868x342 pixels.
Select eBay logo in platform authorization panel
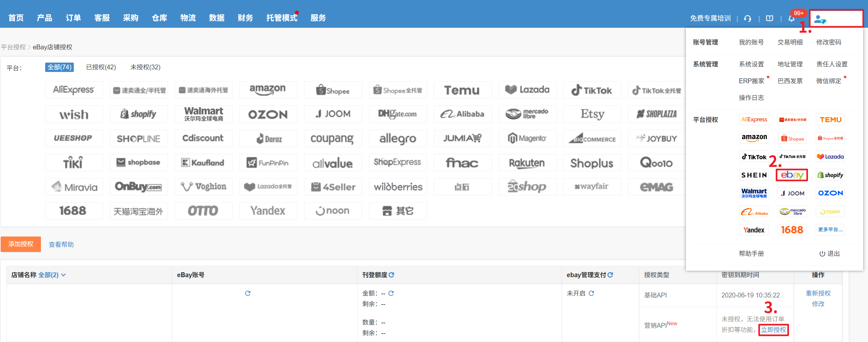point(792,175)
